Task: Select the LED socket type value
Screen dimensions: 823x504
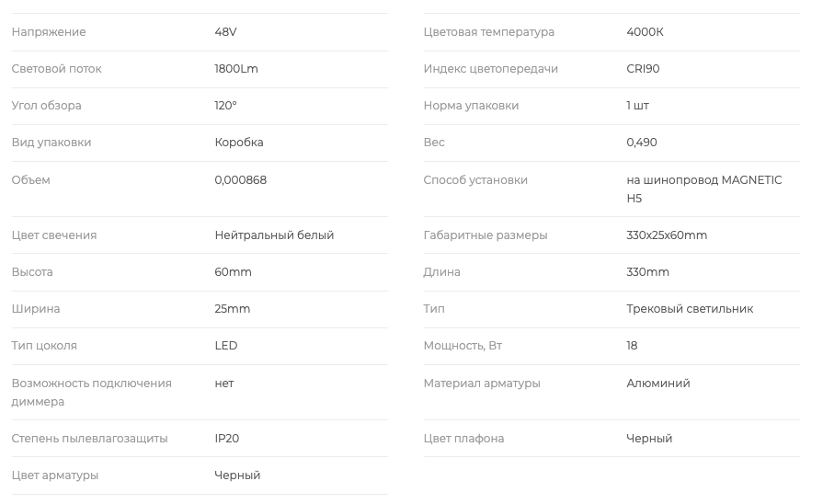Action: click(226, 346)
